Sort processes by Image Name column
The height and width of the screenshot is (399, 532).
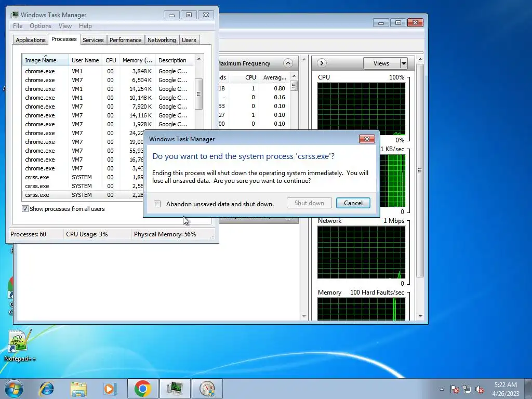pos(45,60)
